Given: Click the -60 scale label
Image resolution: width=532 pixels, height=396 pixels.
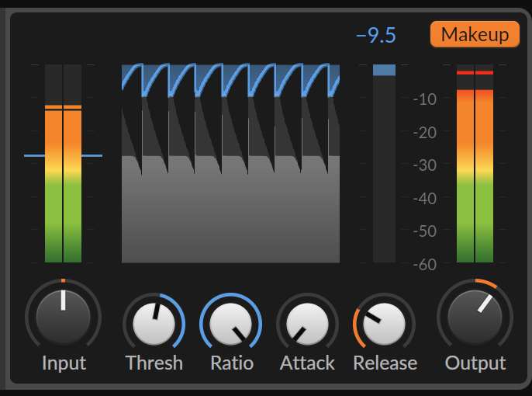Looking at the screenshot, I should [425, 264].
